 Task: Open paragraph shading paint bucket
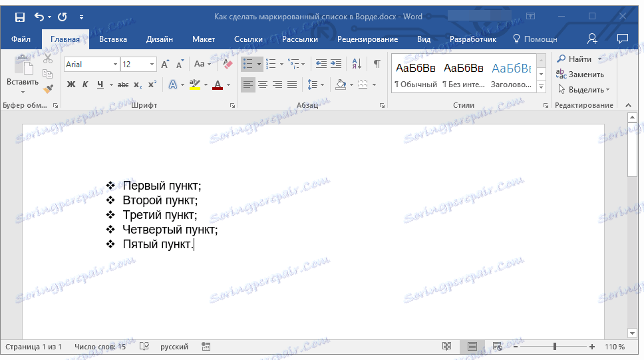[341, 85]
